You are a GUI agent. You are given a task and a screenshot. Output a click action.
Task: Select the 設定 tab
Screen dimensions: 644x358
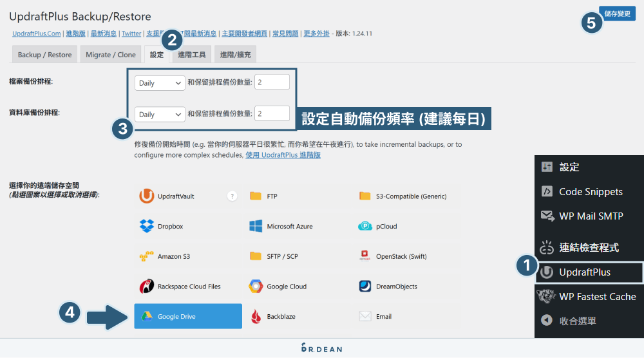(156, 55)
